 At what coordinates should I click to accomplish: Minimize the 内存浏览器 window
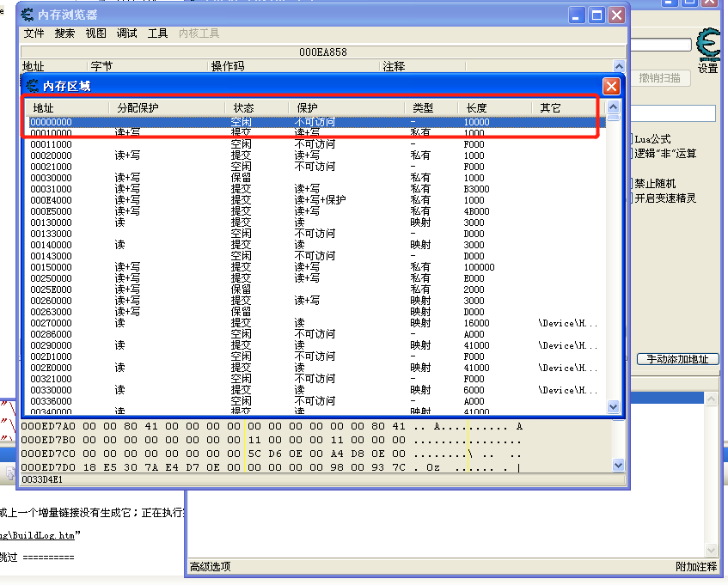coord(576,15)
